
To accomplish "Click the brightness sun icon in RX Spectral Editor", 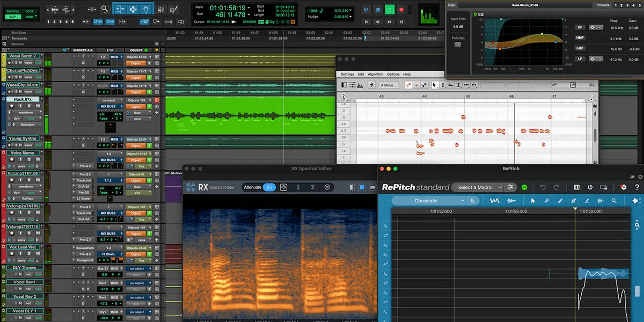I will coord(312,187).
